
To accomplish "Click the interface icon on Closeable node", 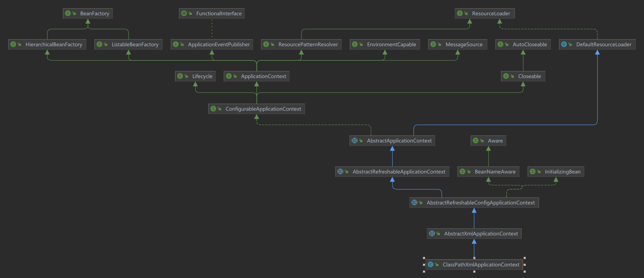I will coord(506,76).
